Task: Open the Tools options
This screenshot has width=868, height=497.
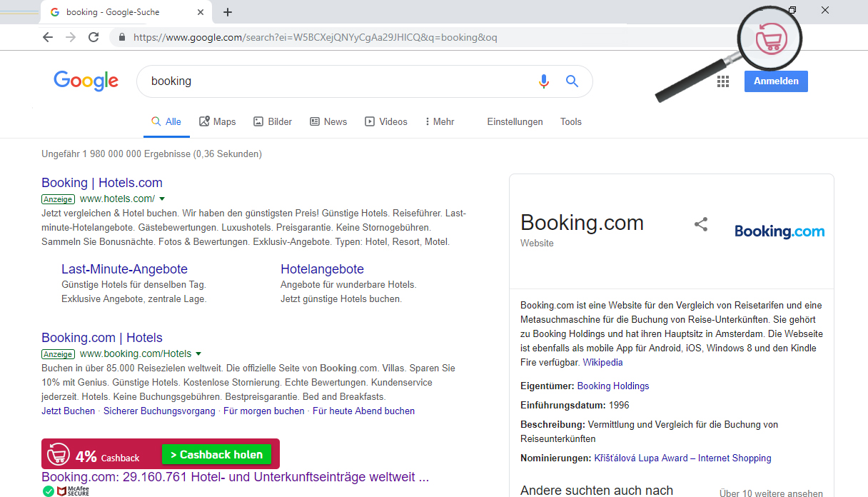Action: (571, 122)
